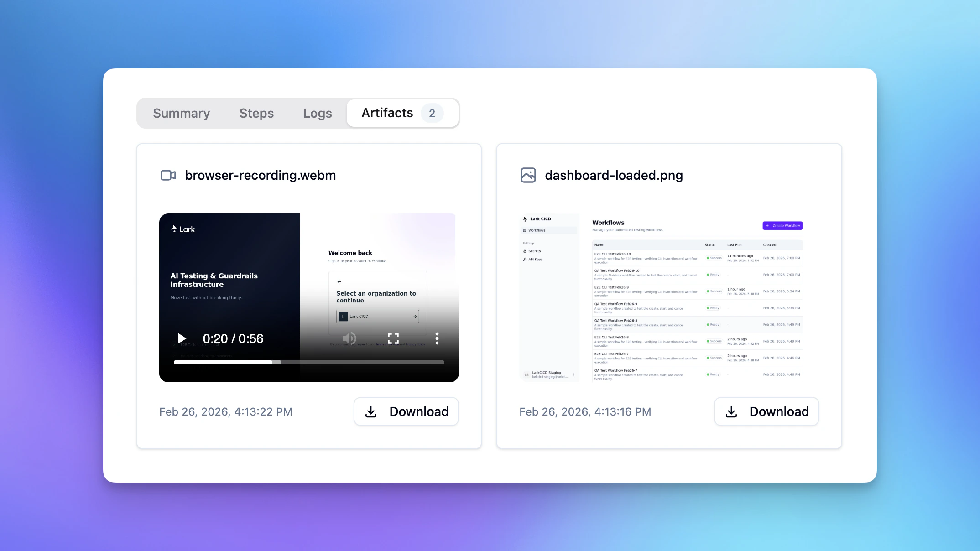Click the Artifacts count badge showing 2

pyautogui.click(x=432, y=113)
